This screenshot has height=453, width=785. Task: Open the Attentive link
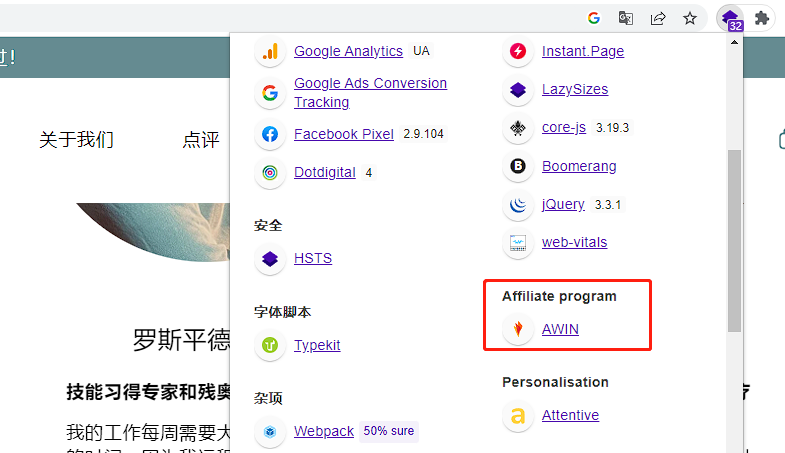point(570,415)
